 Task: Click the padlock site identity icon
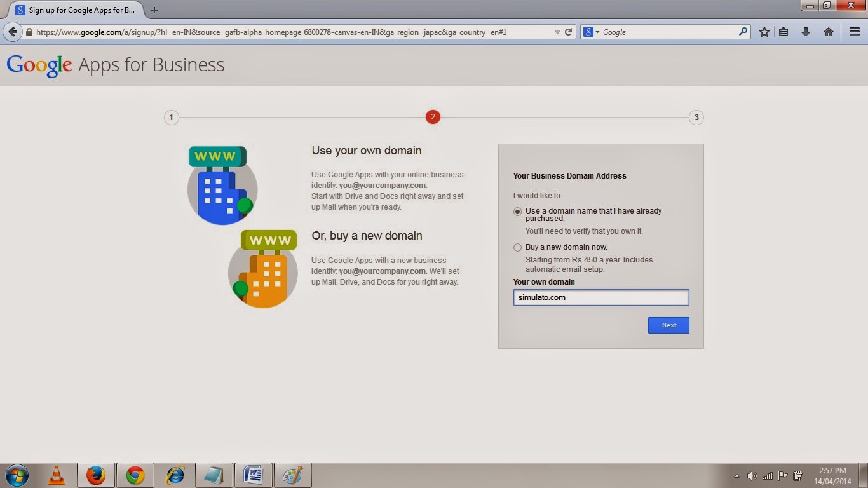(x=29, y=32)
